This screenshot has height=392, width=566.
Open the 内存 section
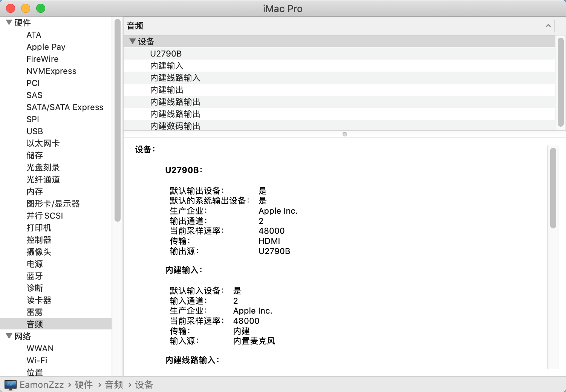35,191
